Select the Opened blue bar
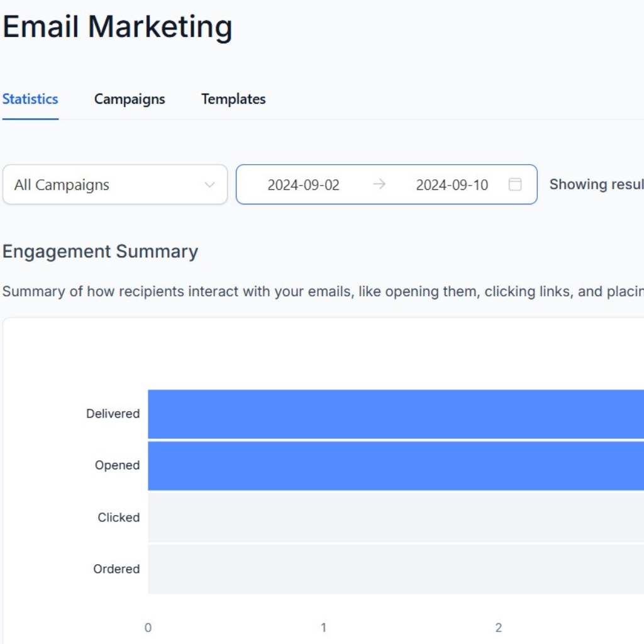This screenshot has height=644, width=644. [x=396, y=466]
